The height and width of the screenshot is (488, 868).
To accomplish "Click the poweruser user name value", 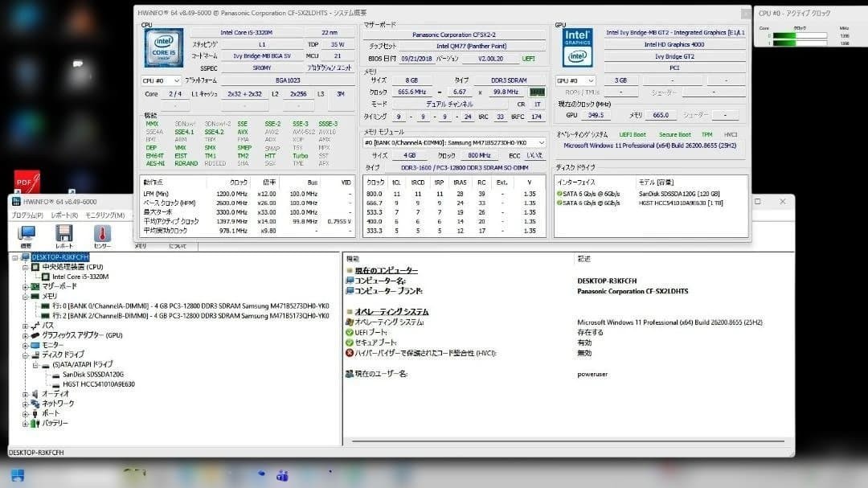I will pos(592,374).
